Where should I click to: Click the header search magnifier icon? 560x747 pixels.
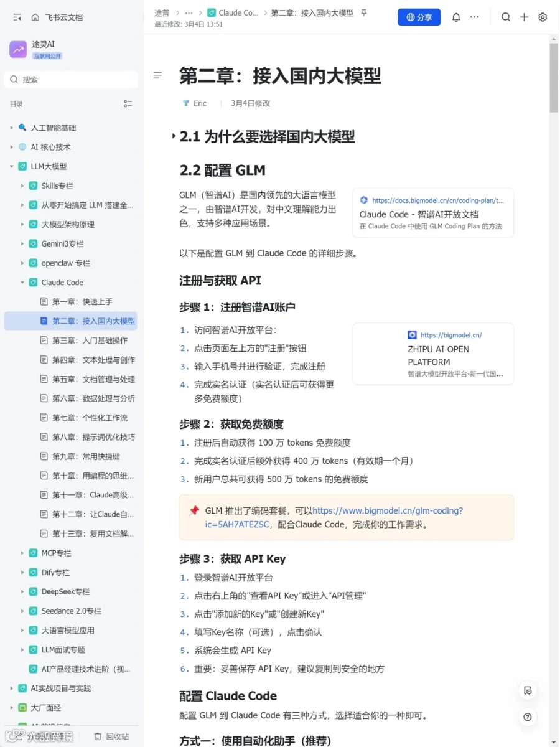point(506,17)
